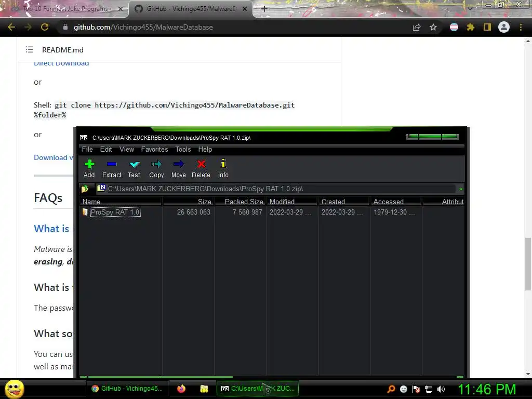Open the file explorer taskbar icon
The image size is (532, 399).
204,389
